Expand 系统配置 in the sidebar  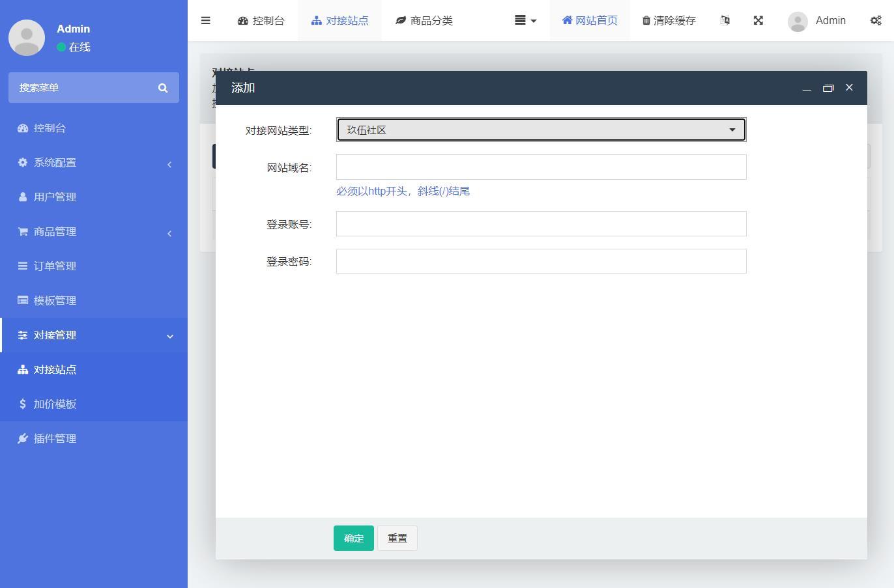pyautogui.click(x=94, y=163)
